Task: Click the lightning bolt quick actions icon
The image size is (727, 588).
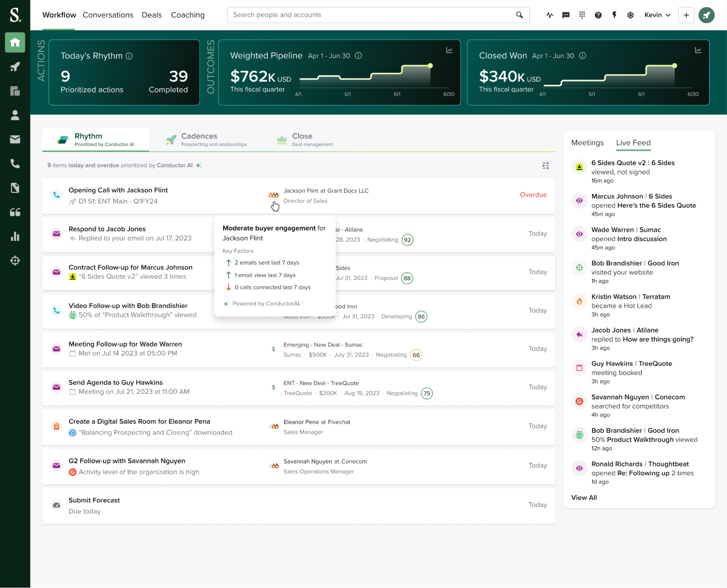Action: point(615,15)
